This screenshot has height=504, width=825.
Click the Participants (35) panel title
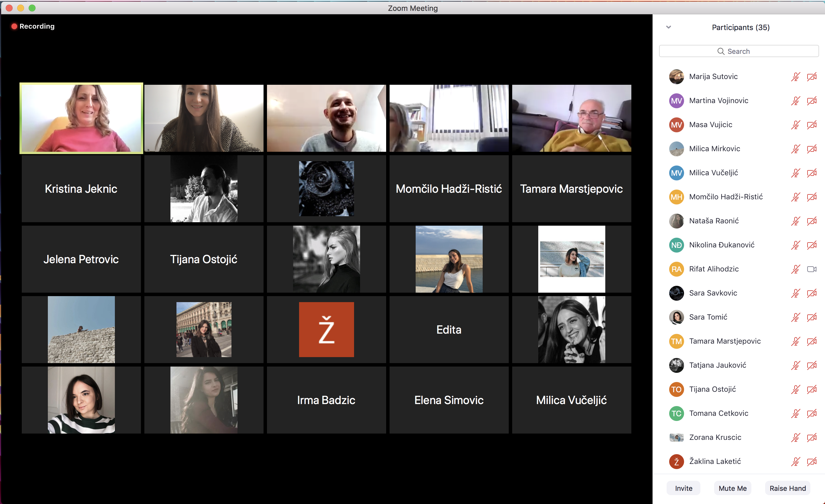pos(740,27)
